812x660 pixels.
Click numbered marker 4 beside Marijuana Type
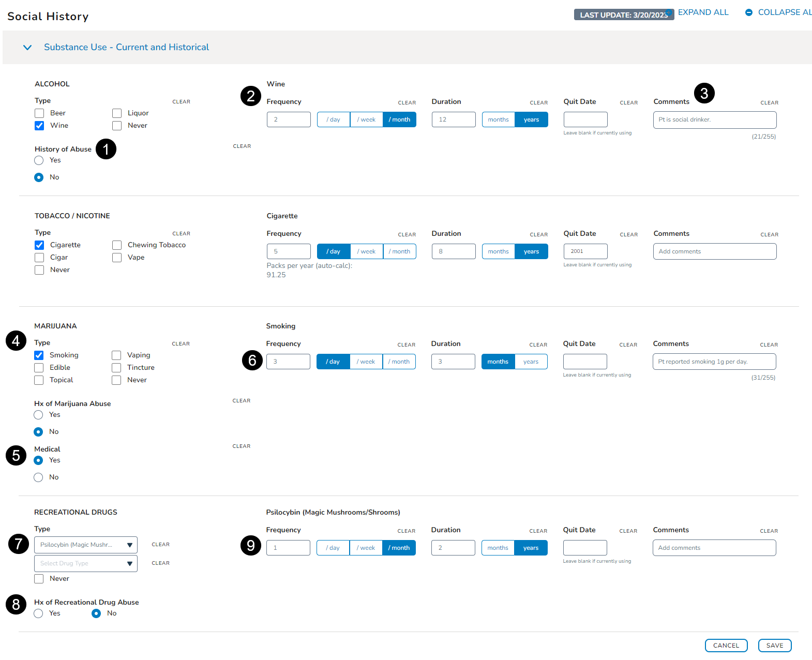click(16, 341)
